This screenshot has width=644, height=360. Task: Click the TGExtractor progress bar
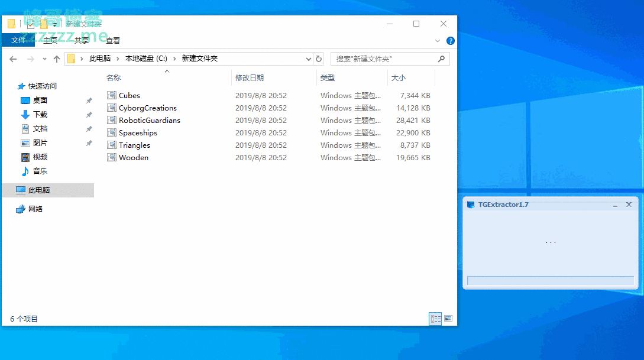coord(550,281)
